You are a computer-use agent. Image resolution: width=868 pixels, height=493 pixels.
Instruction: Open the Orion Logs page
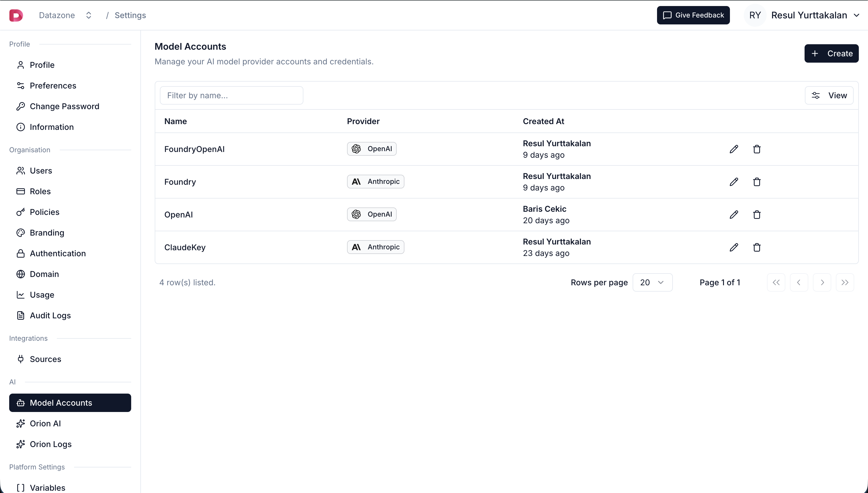tap(51, 444)
